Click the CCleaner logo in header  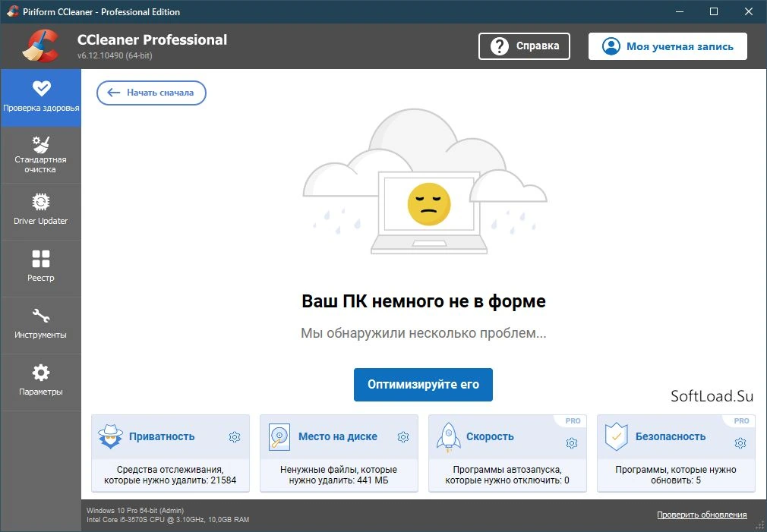tap(40, 46)
